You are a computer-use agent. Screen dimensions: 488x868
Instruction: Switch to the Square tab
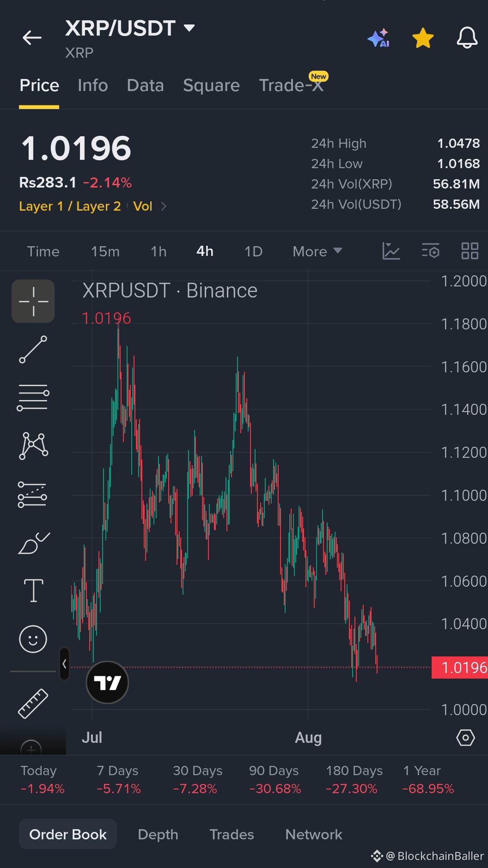(211, 85)
